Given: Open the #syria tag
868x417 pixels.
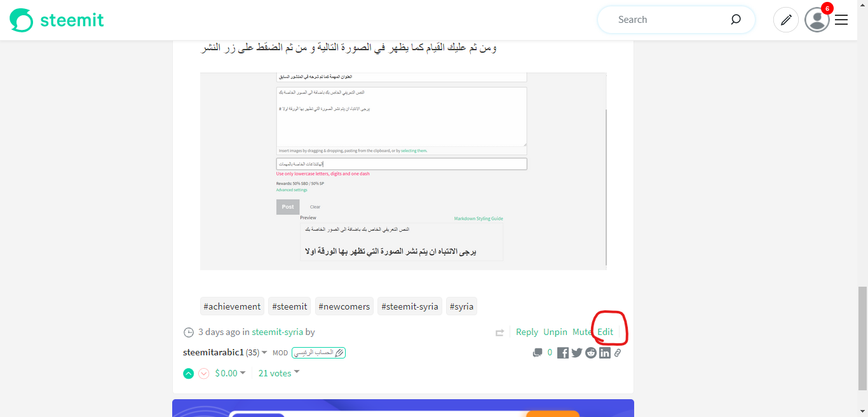Looking at the screenshot, I should pos(461,306).
